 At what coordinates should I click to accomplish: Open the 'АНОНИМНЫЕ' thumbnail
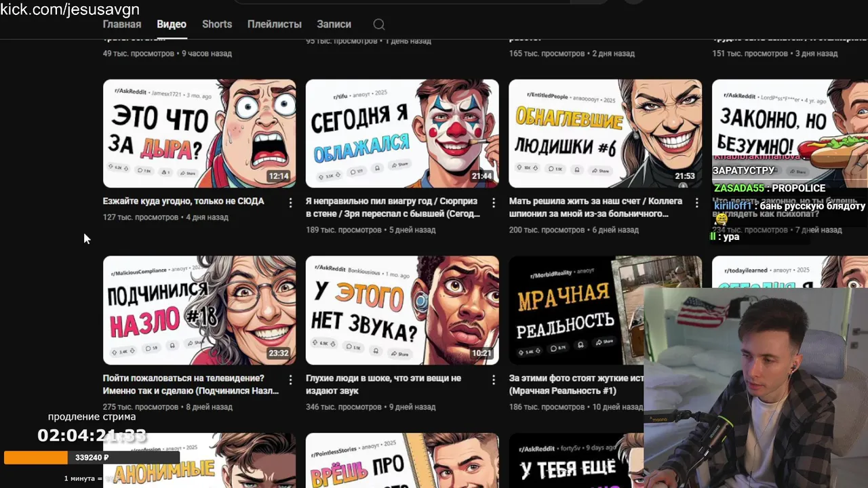(x=199, y=460)
